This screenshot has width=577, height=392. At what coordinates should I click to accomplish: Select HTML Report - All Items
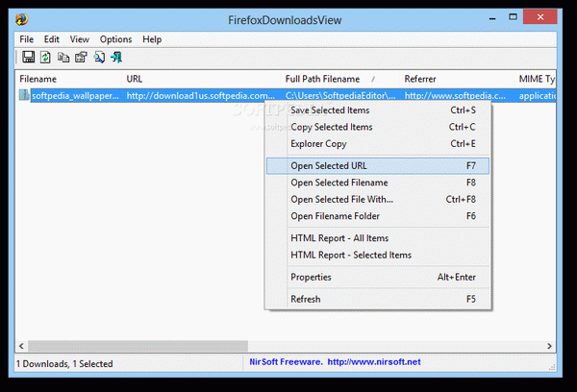[x=378, y=238]
